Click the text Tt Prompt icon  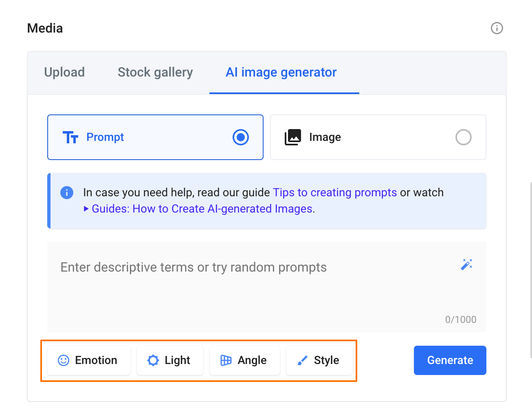(x=70, y=137)
